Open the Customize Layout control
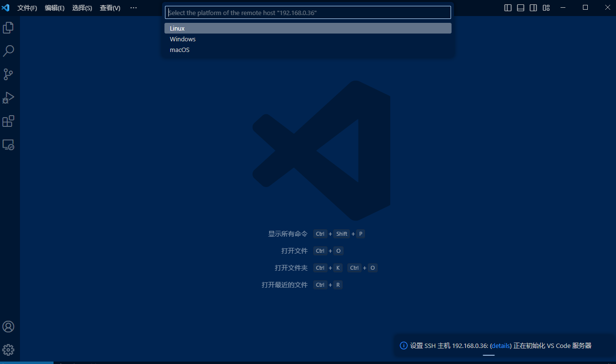Image resolution: width=616 pixels, height=364 pixels. click(x=546, y=8)
